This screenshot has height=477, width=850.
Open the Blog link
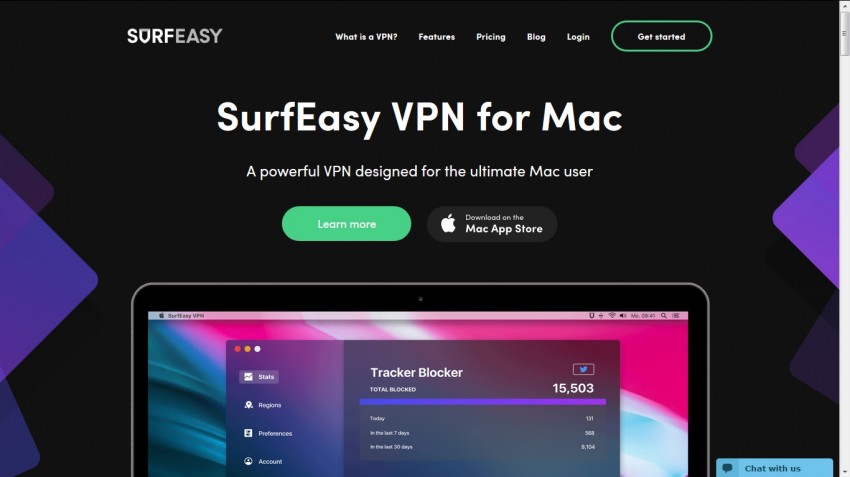[x=536, y=37]
